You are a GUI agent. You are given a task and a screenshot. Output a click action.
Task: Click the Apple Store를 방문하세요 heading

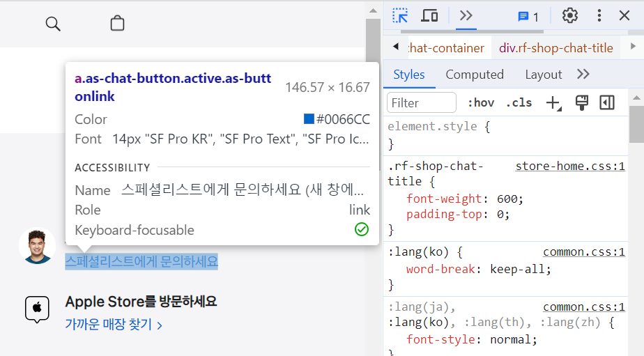[141, 302]
